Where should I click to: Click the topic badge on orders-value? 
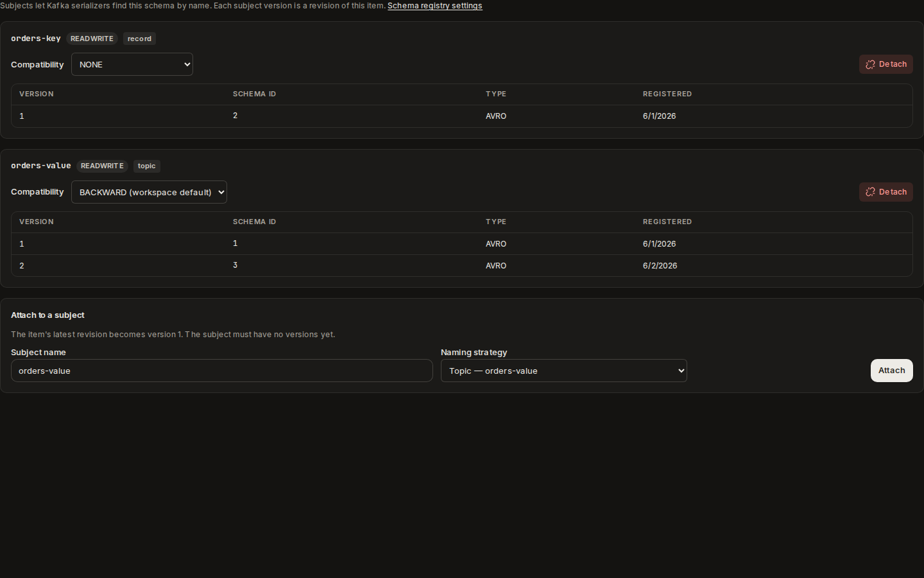click(146, 166)
